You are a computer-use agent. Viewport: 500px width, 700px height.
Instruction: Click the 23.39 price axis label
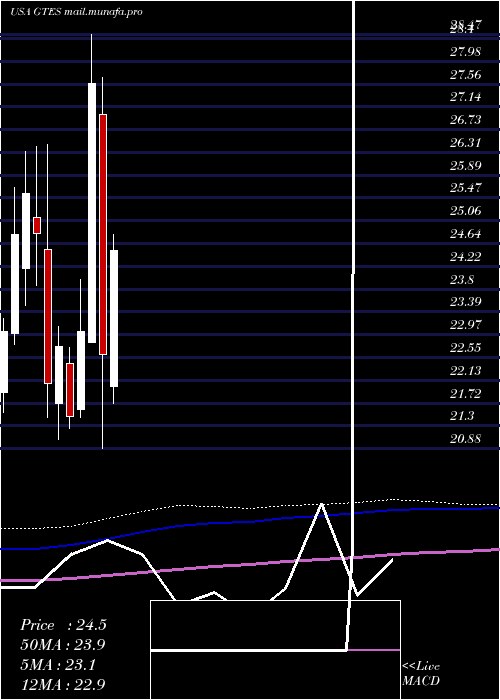point(465,301)
